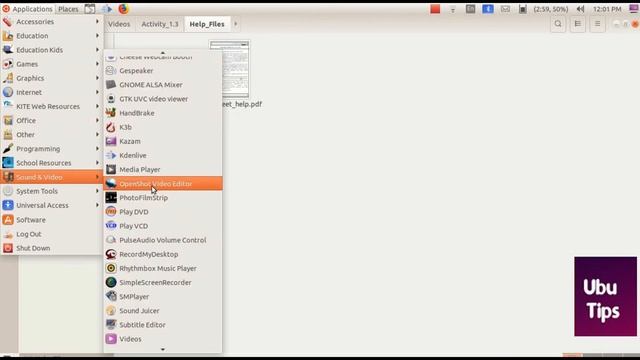This screenshot has height=360, width=640.
Task: Click scroll-up arrow atop Sound & Video submenu
Action: (163, 53)
